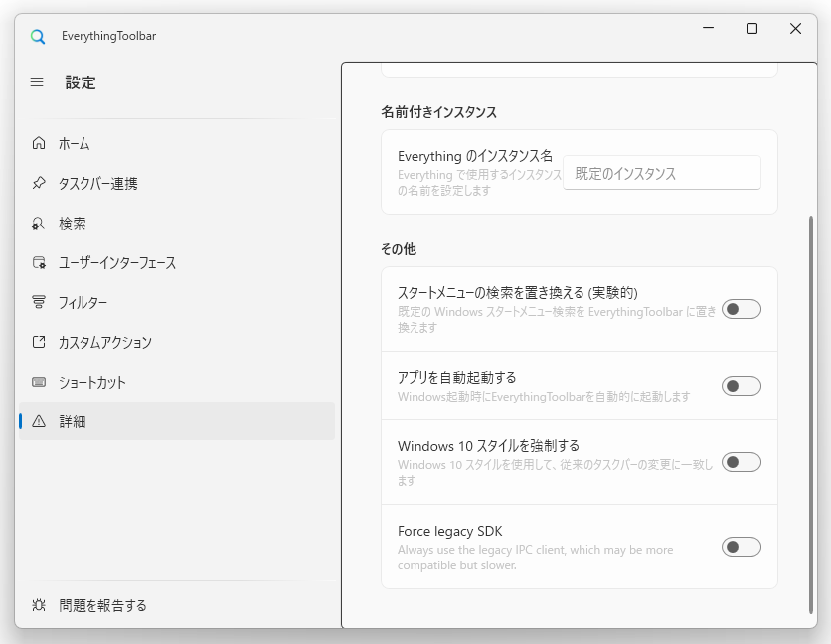Toggle the hamburger navigation menu
Screen dimensions: 831x644
(37, 82)
